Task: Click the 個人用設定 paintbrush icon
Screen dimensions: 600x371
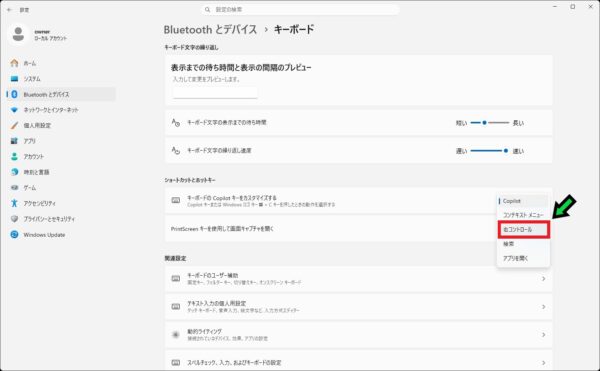Action: (x=14, y=125)
